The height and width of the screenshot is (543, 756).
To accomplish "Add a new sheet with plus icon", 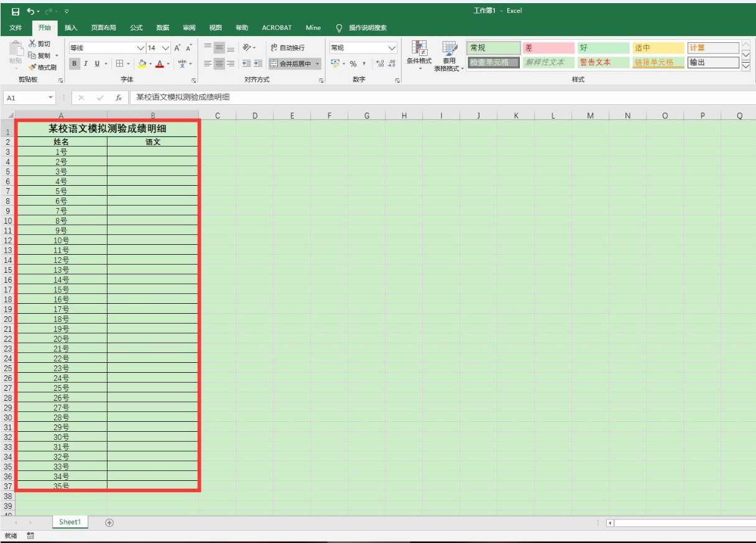I will 109,522.
